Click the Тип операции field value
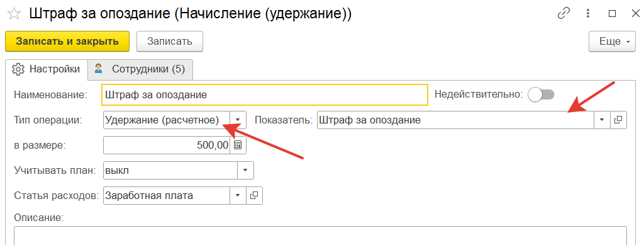This screenshot has width=644, height=245. coord(166,120)
